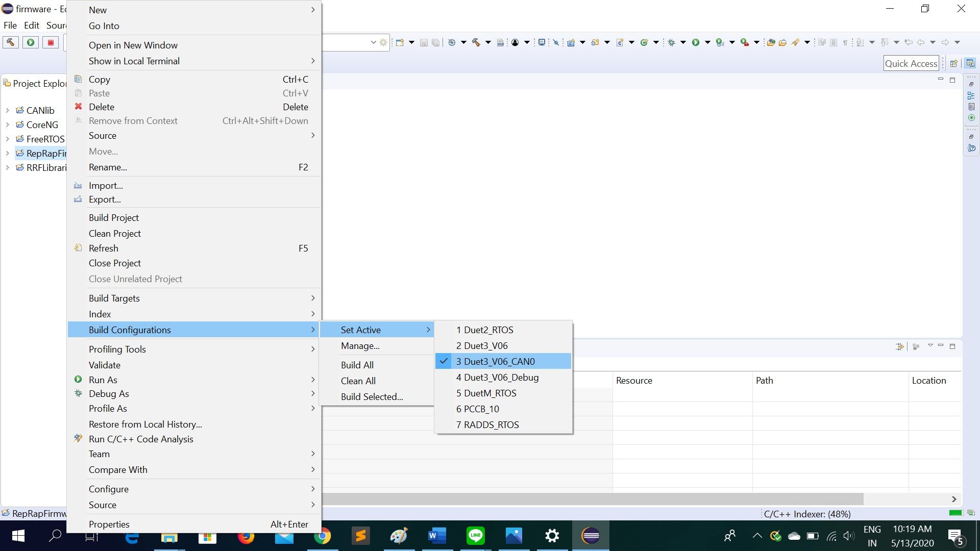The height and width of the screenshot is (551, 980).
Task: Open Properties from the context menu
Action: [x=194, y=524]
